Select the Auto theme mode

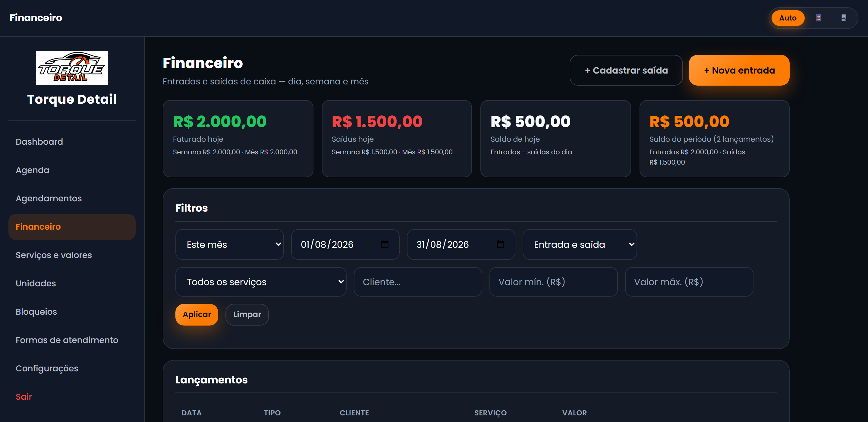[788, 18]
